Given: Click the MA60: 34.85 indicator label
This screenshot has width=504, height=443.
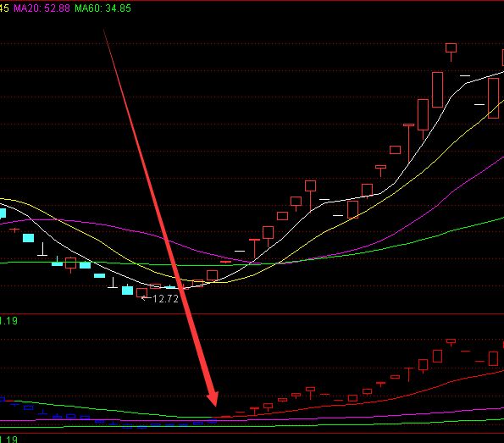Looking at the screenshot, I should (x=102, y=8).
